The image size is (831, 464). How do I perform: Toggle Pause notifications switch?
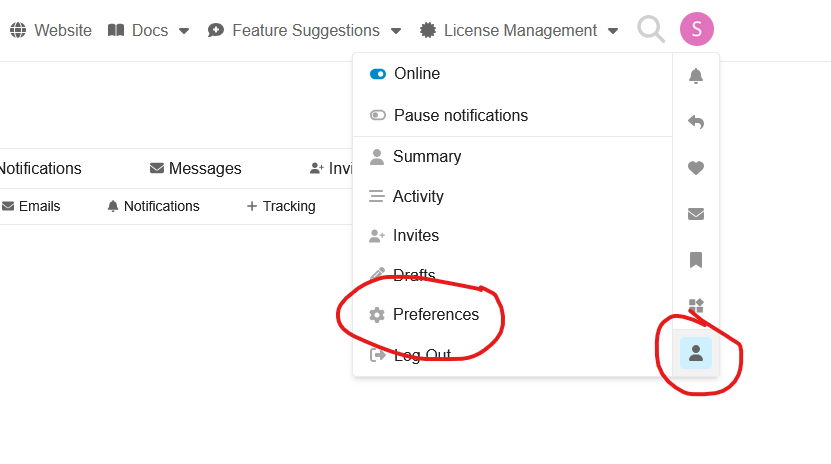378,116
